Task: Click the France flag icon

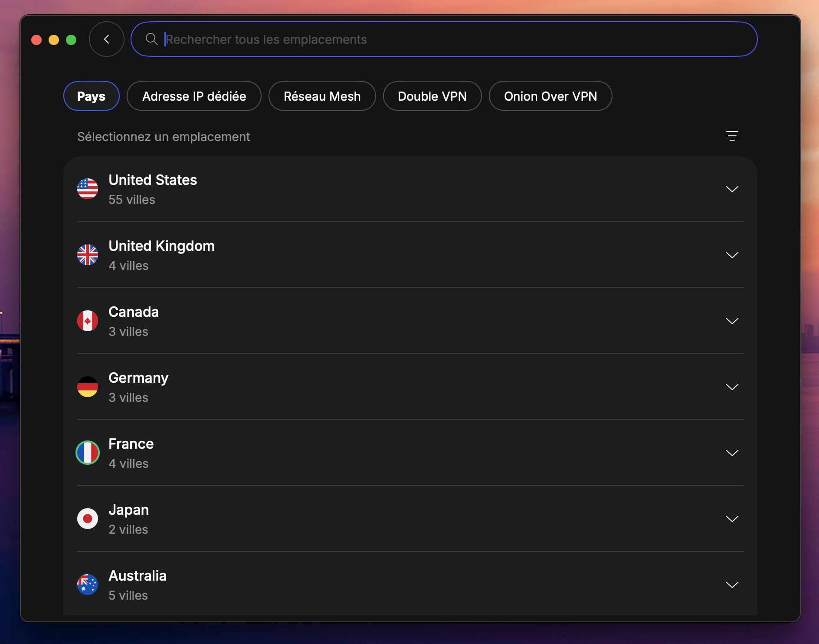Action: [88, 453]
